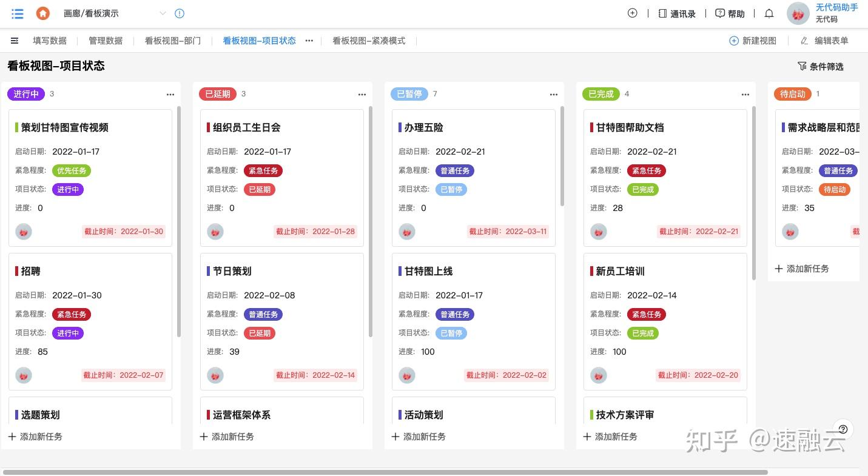This screenshot has width=868, height=476.
Task: Click 紧急任务 tag on 招聘 card
Action: tap(72, 315)
